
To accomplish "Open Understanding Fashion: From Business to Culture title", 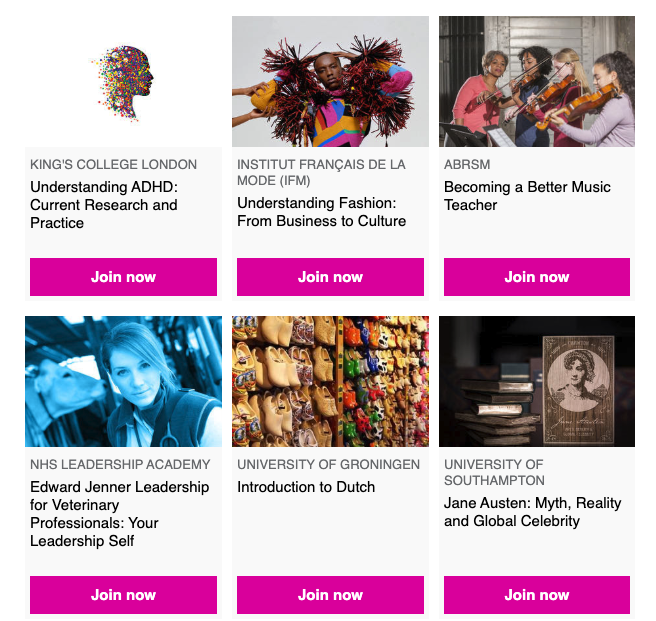I will click(x=321, y=212).
